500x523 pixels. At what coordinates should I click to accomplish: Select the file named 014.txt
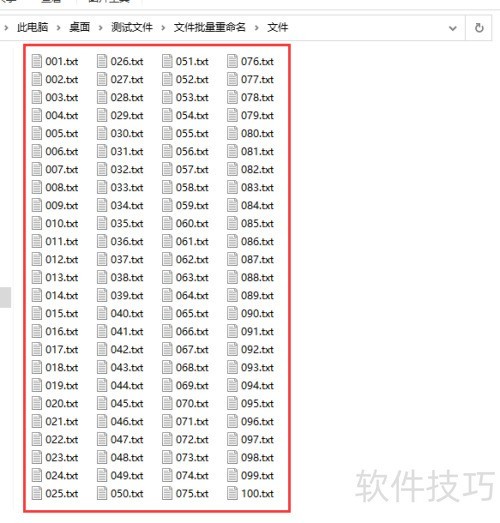[55, 295]
